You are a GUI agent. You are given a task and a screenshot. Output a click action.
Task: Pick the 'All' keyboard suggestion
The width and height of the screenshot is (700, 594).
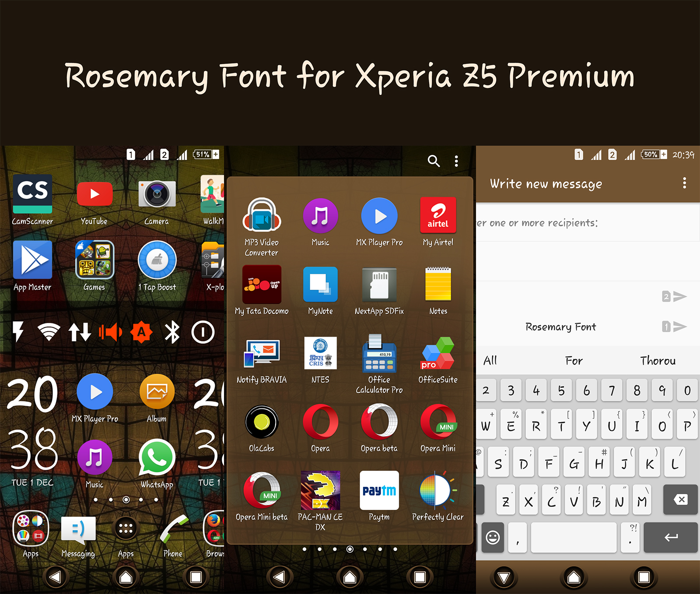[490, 361]
